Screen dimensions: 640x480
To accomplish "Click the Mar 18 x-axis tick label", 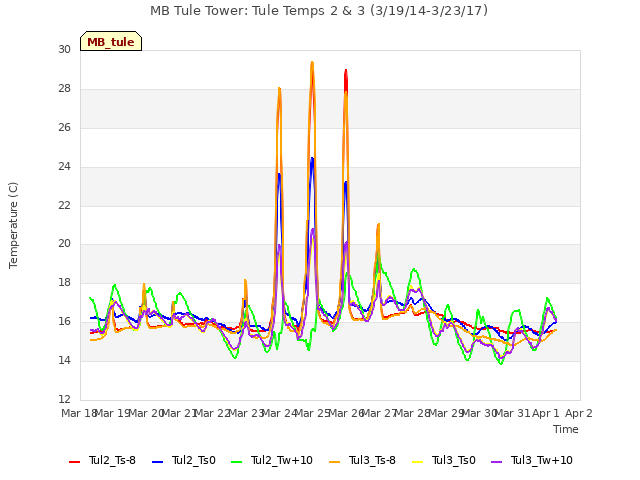I will pyautogui.click(x=79, y=413).
